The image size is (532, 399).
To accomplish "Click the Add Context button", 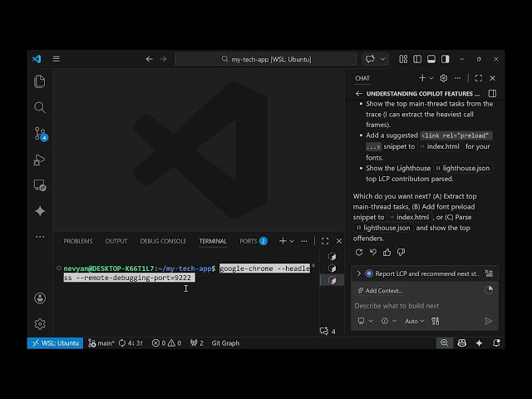I will [x=380, y=290].
